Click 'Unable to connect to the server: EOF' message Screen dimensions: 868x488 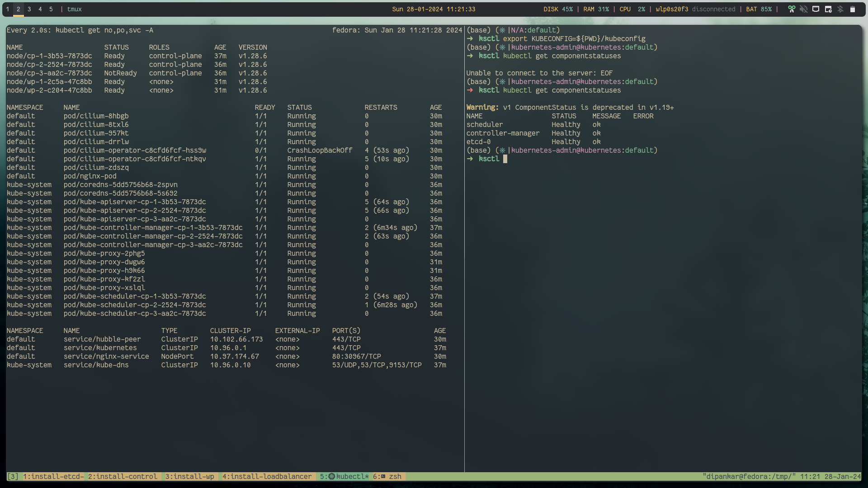[x=539, y=73]
